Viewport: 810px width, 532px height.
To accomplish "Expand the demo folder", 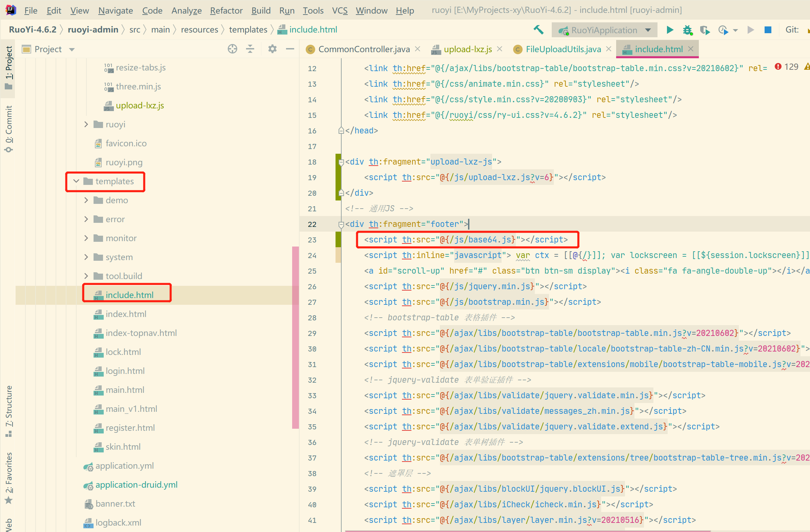I will click(86, 200).
